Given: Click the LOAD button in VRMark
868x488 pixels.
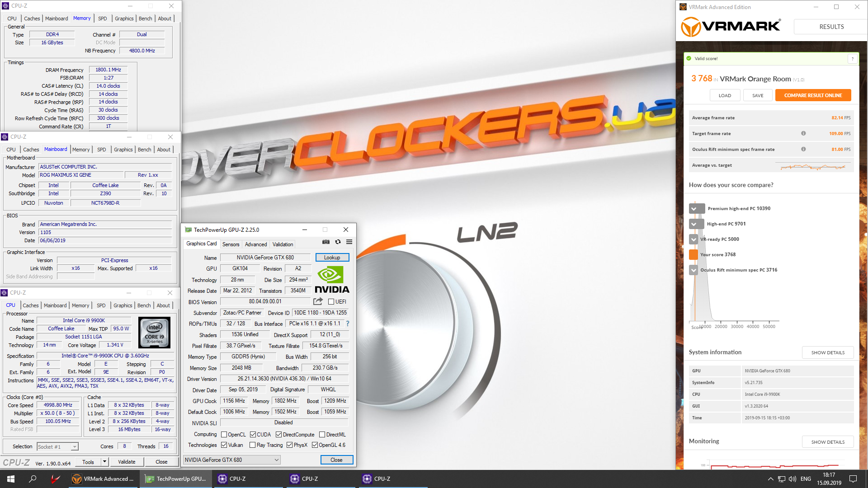Looking at the screenshot, I should point(725,95).
